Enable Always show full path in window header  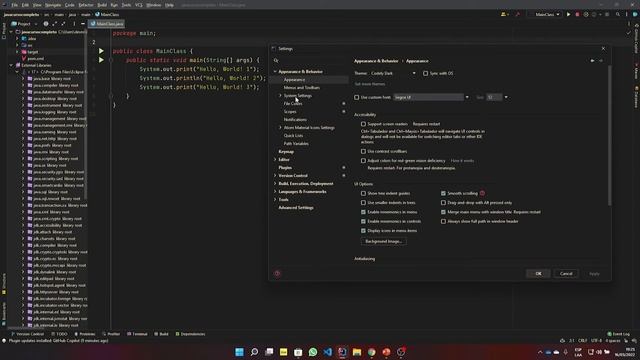coord(443,221)
